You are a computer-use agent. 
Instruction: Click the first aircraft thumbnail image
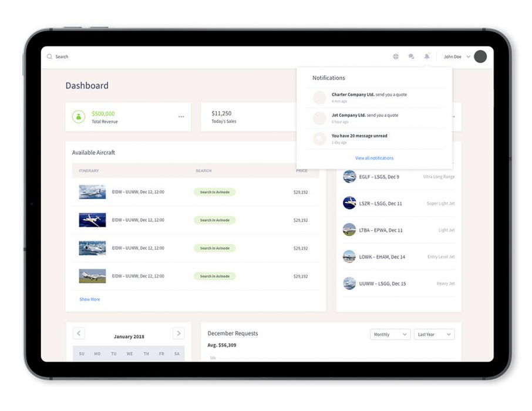[93, 192]
